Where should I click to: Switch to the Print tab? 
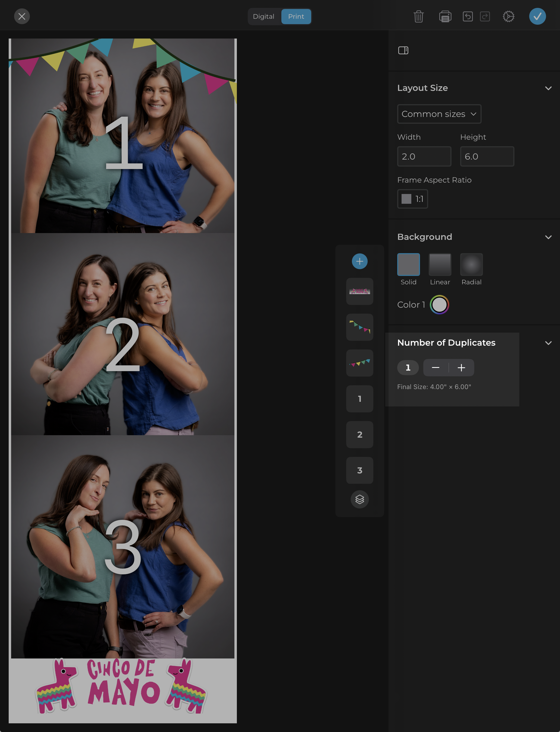click(296, 16)
